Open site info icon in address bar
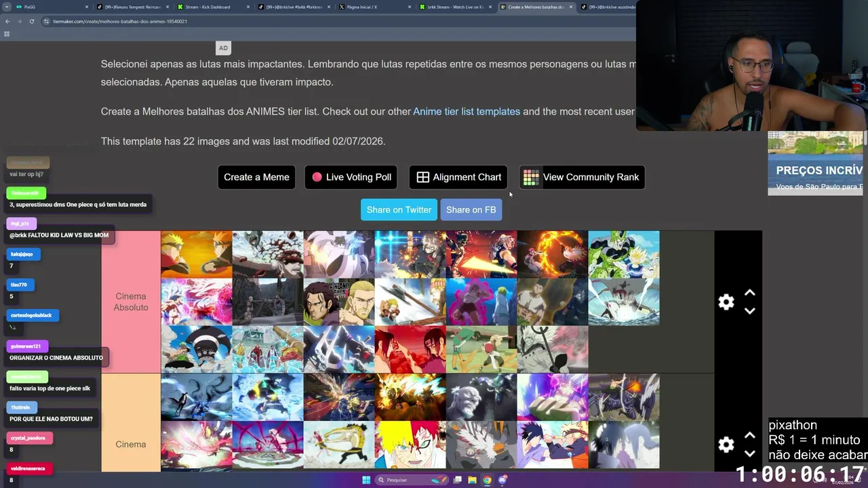Image resolution: width=868 pixels, height=488 pixels. click(46, 21)
